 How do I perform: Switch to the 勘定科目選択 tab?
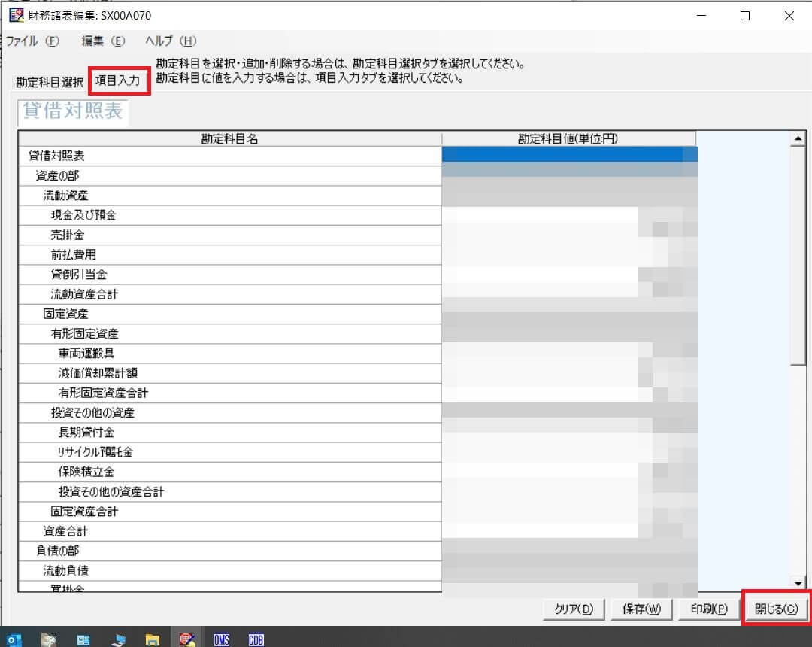pyautogui.click(x=50, y=81)
